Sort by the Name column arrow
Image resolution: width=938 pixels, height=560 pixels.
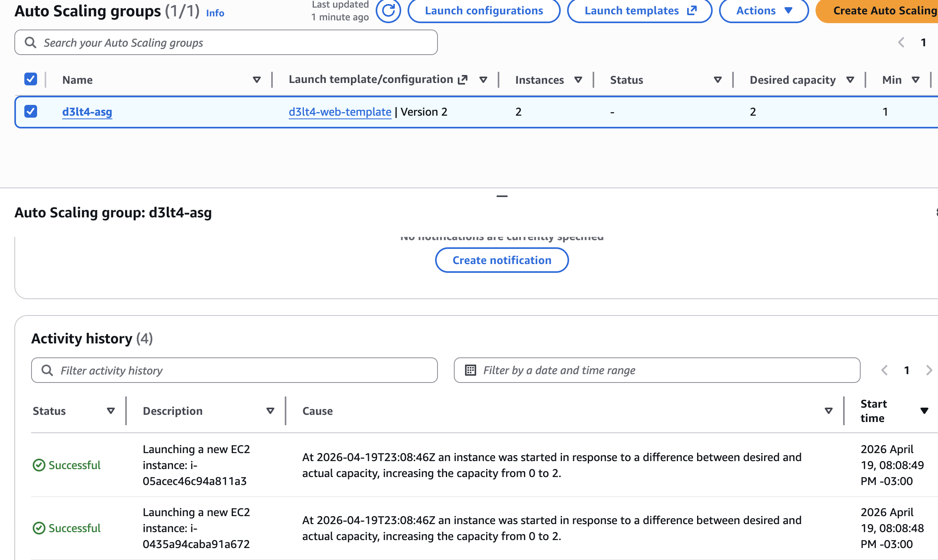[x=257, y=80]
